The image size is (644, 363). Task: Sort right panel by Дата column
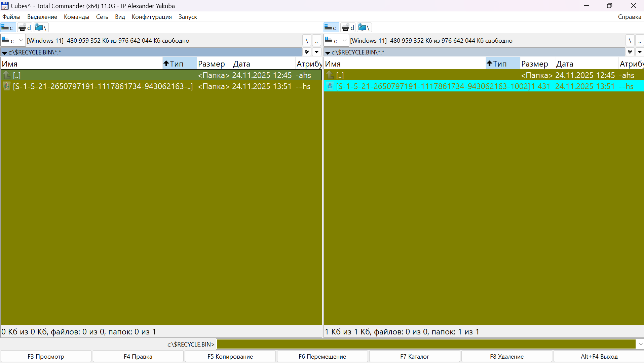click(x=586, y=64)
